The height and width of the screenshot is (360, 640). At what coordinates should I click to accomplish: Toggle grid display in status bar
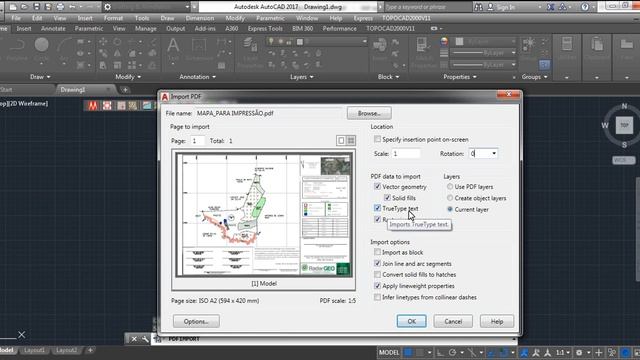(x=408, y=352)
